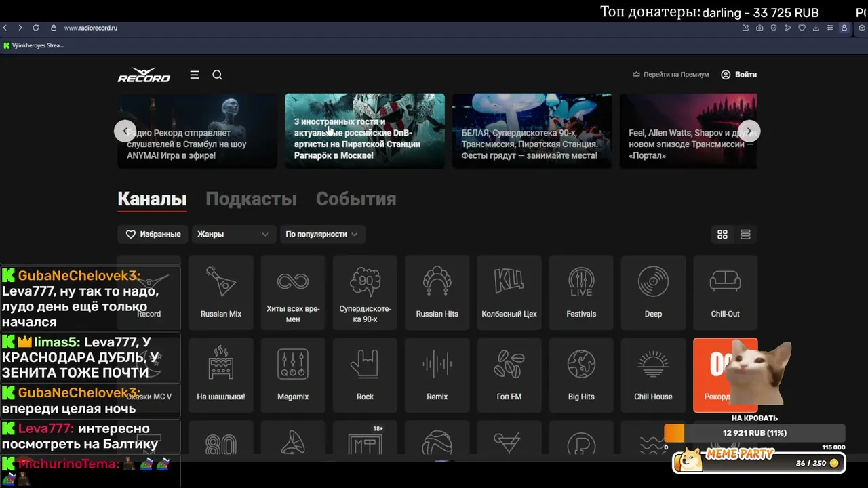
Task: Open the Vjlinkheroyes Stream bookmark
Action: coord(34,45)
